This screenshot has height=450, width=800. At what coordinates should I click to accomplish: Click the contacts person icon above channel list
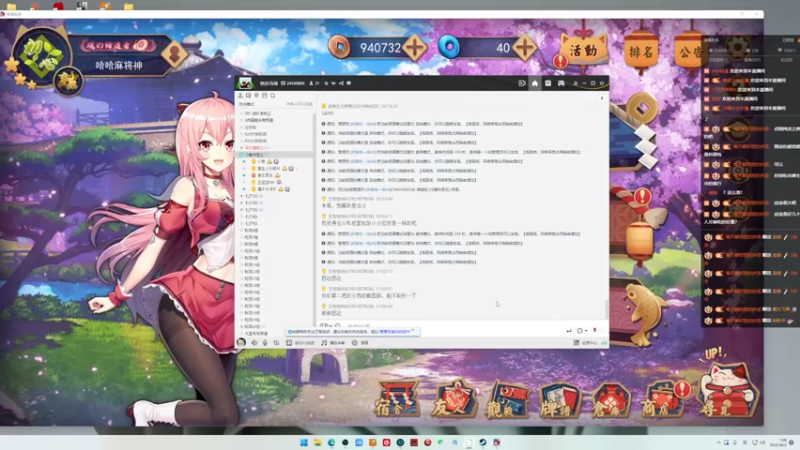tap(240, 95)
